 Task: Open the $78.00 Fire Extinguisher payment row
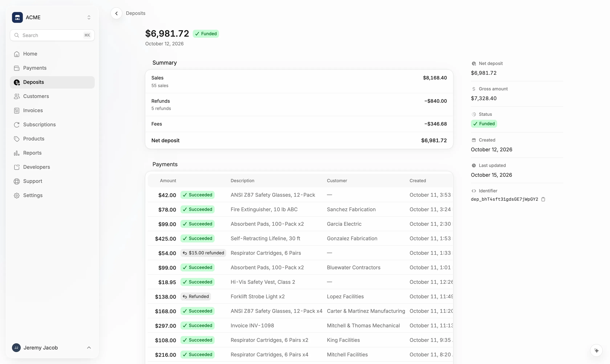point(300,209)
